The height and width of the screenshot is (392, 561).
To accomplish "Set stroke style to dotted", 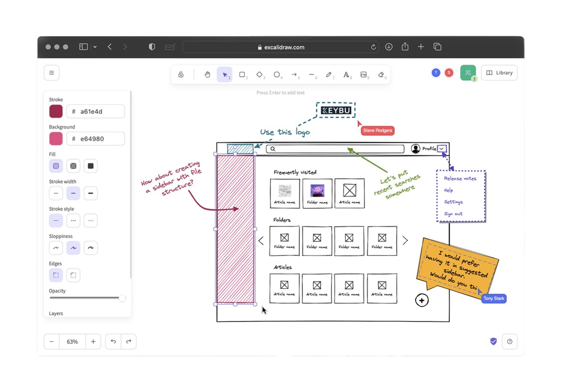I will tap(91, 221).
